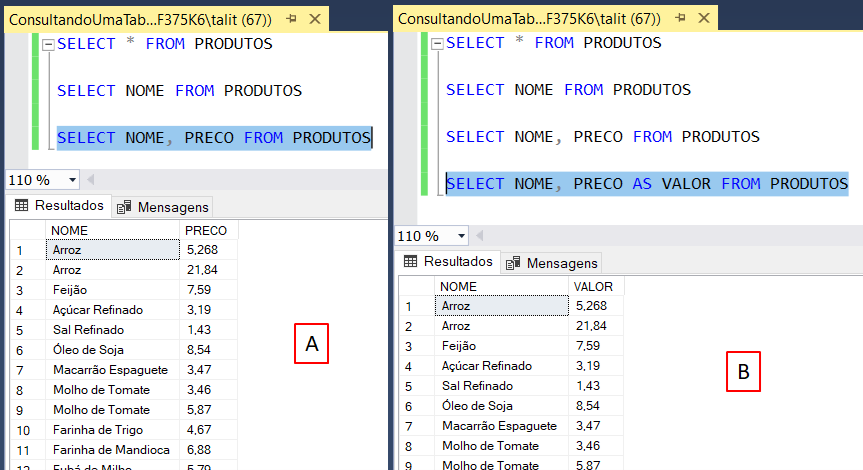Select Molho de Tomate in row 8 left results
Screen dimensions: 863x470
[113, 390]
